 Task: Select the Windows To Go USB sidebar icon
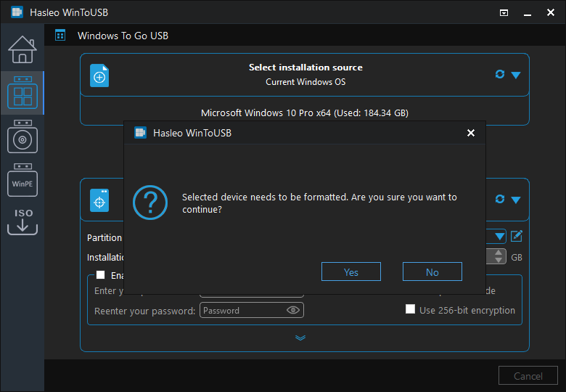point(22,93)
